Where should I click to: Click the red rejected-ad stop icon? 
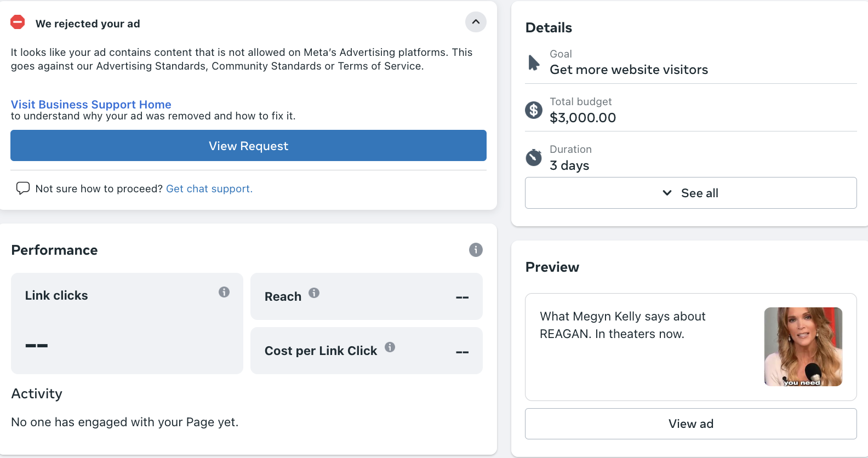coord(18,22)
